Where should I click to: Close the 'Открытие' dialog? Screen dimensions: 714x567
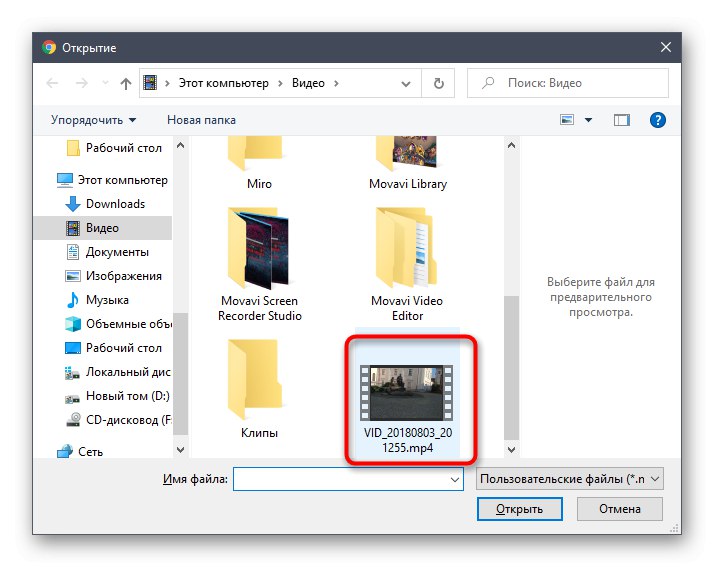tap(666, 47)
